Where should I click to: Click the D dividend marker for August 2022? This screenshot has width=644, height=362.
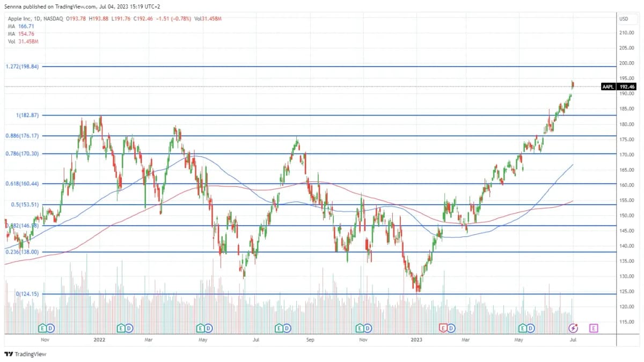coord(287,328)
